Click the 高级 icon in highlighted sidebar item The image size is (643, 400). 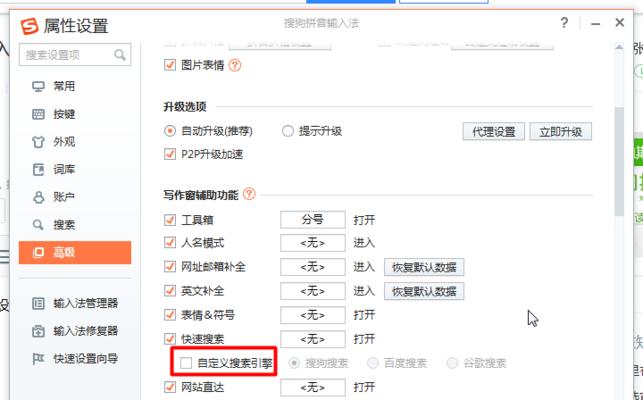(38, 252)
